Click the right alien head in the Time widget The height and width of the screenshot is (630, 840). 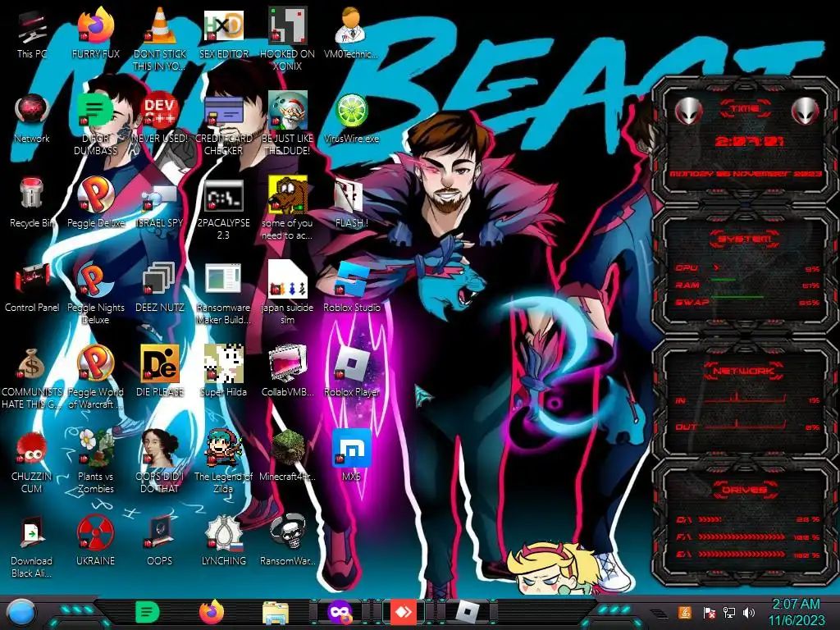pyautogui.click(x=806, y=112)
